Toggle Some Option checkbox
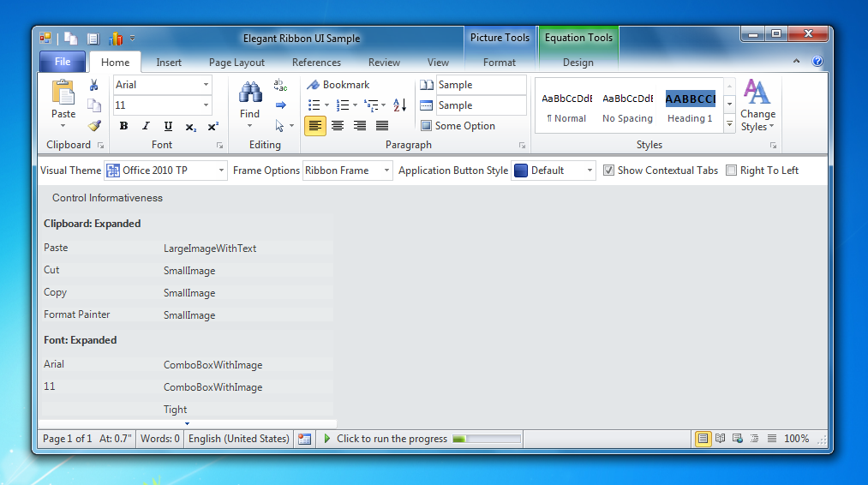The image size is (868, 485). [x=426, y=126]
